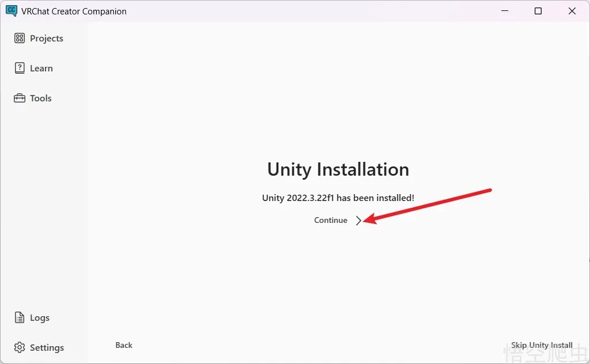Click the Tools toolbox icon
This screenshot has width=590, height=364.
pos(20,98)
